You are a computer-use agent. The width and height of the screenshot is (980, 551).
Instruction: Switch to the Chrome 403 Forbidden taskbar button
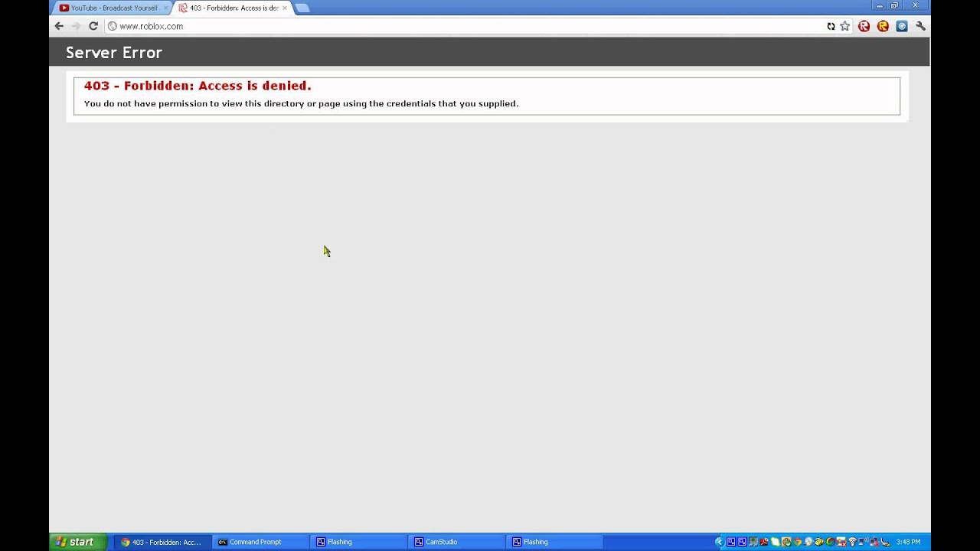pos(162,542)
